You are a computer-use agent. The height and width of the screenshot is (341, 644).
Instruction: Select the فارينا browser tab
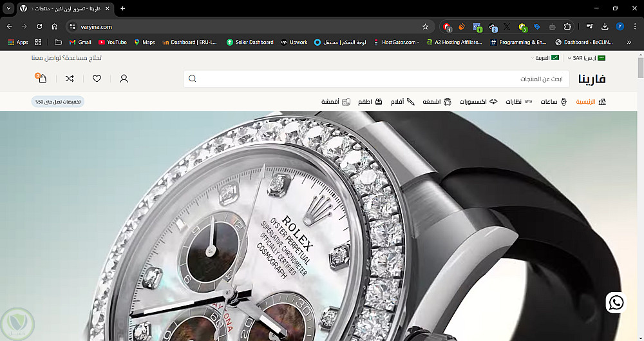click(66, 8)
